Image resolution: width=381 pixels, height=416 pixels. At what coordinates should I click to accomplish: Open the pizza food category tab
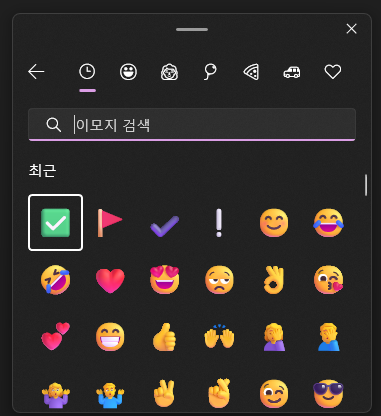(251, 72)
